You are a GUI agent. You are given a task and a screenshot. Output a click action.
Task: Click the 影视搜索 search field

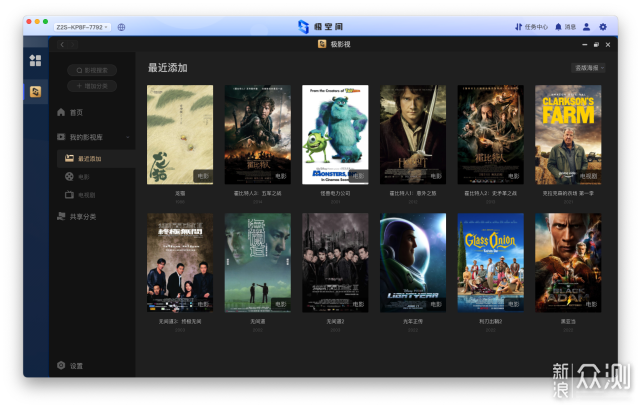point(92,70)
